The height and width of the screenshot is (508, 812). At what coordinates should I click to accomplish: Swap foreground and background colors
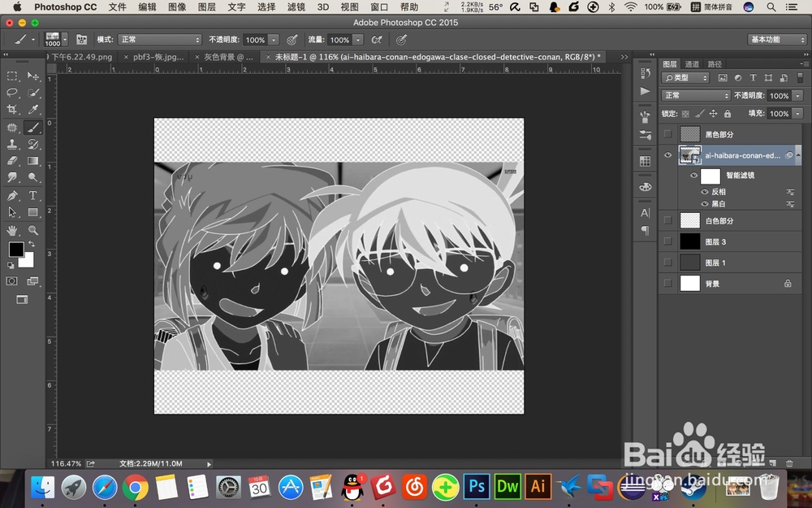point(32,244)
